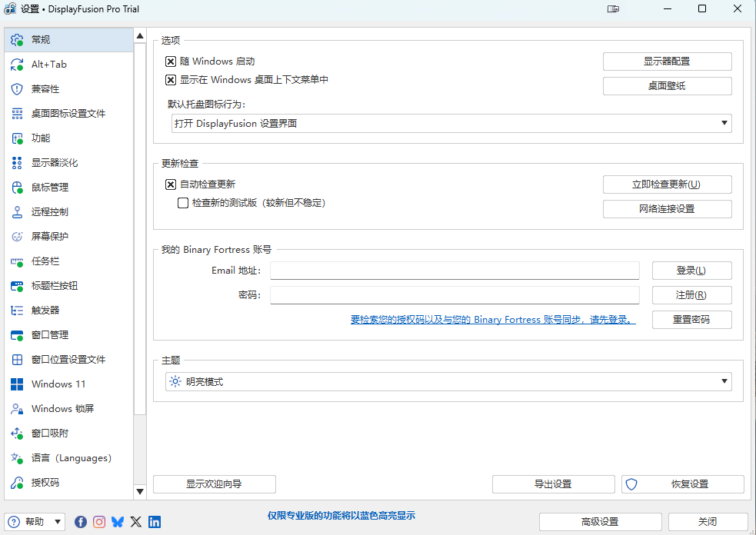Click the Facebook icon in footer
This screenshot has width=756, height=535.
(x=81, y=522)
